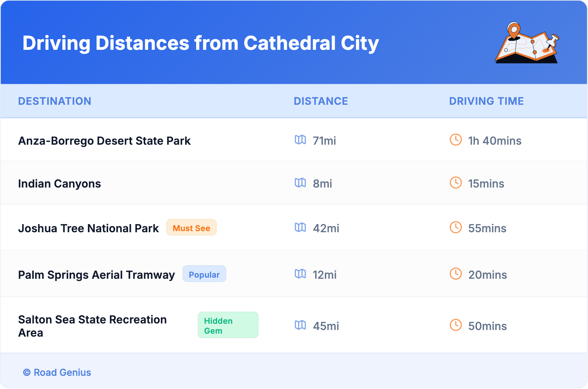Click the clock icon beside 20mins
588x389 pixels.
[x=456, y=274]
